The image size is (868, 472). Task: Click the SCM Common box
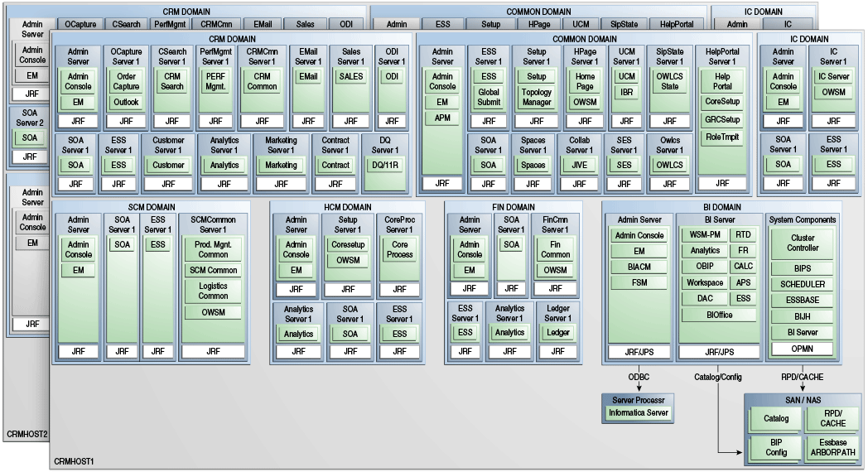tap(213, 270)
